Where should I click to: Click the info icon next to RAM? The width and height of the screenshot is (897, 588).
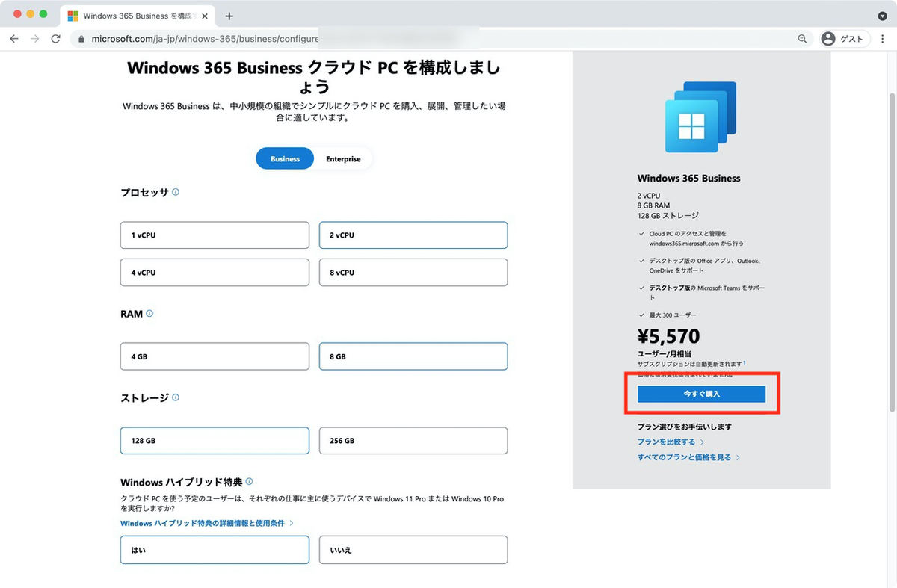(149, 314)
